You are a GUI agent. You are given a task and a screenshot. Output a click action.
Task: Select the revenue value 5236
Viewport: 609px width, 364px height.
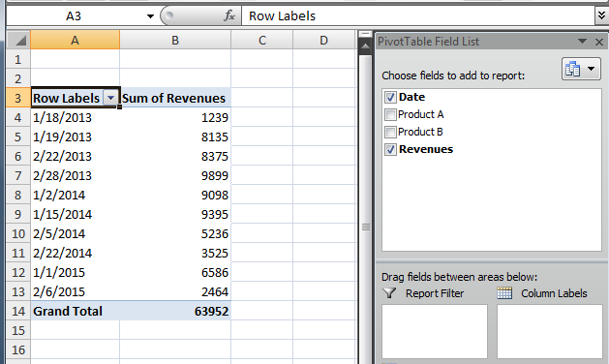pos(175,234)
